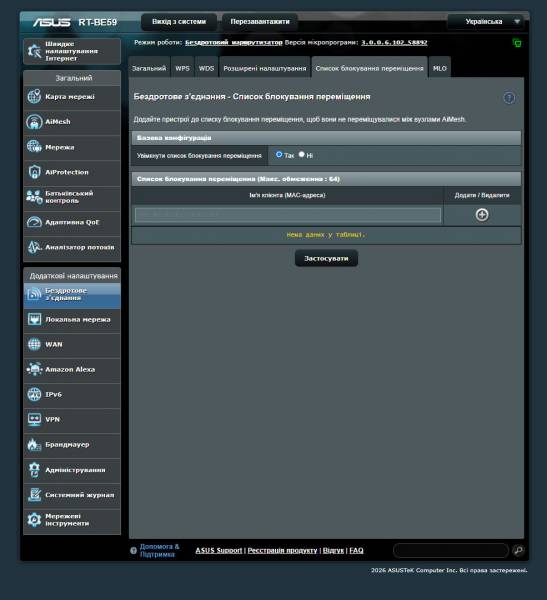The height and width of the screenshot is (600, 547).
Task: Click the Брандмауер firewall icon
Action: 34,445
